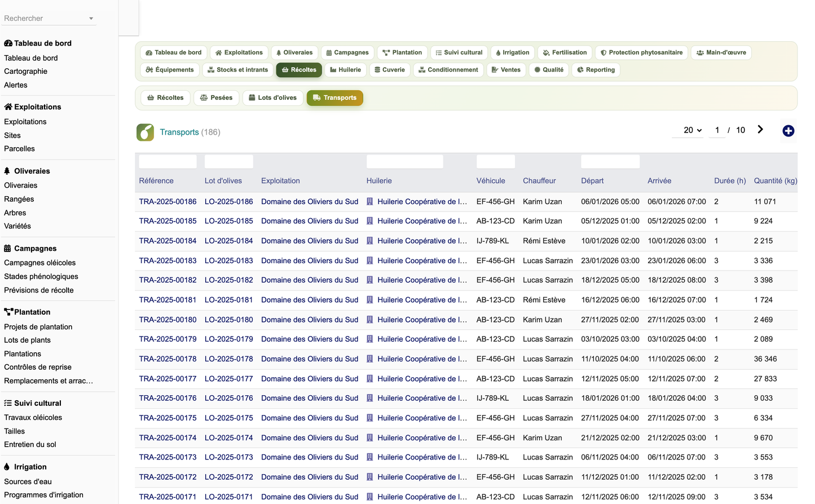Open the Suivi cultural top tab

coord(459,52)
